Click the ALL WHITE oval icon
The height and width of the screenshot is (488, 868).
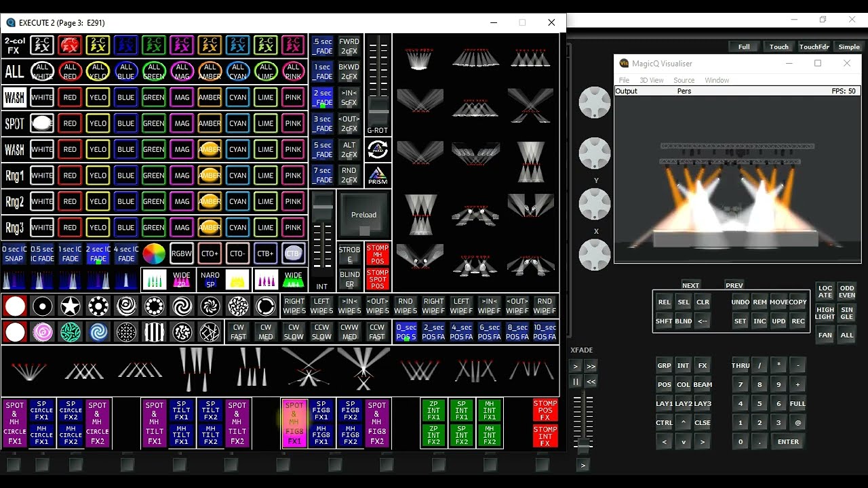click(43, 71)
